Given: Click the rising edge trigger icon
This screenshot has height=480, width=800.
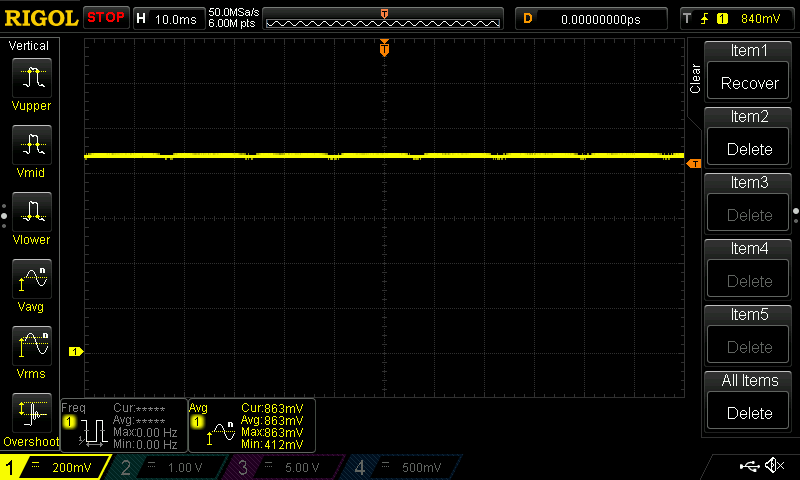Looking at the screenshot, I should (x=705, y=19).
